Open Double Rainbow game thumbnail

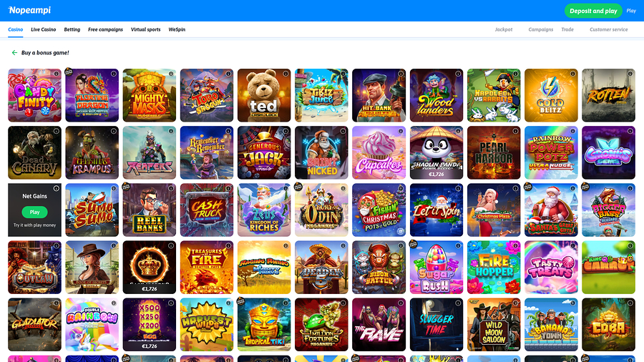click(x=92, y=325)
